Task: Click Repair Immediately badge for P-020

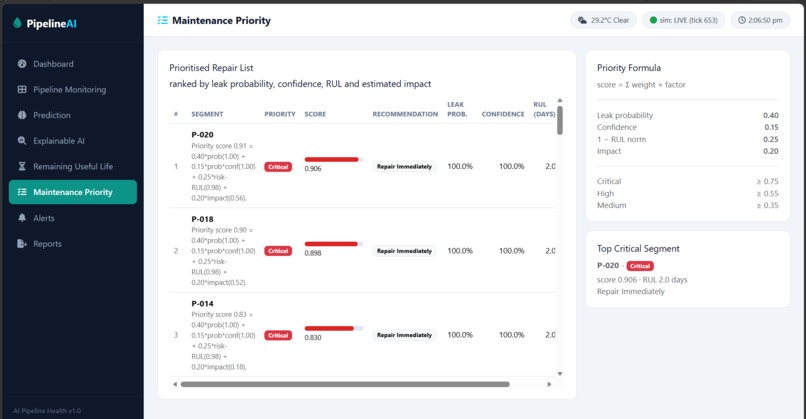Action: tap(404, 167)
